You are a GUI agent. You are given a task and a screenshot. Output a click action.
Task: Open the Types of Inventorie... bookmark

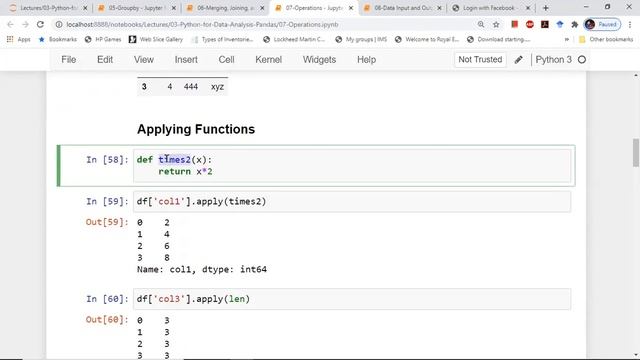pyautogui.click(x=222, y=40)
